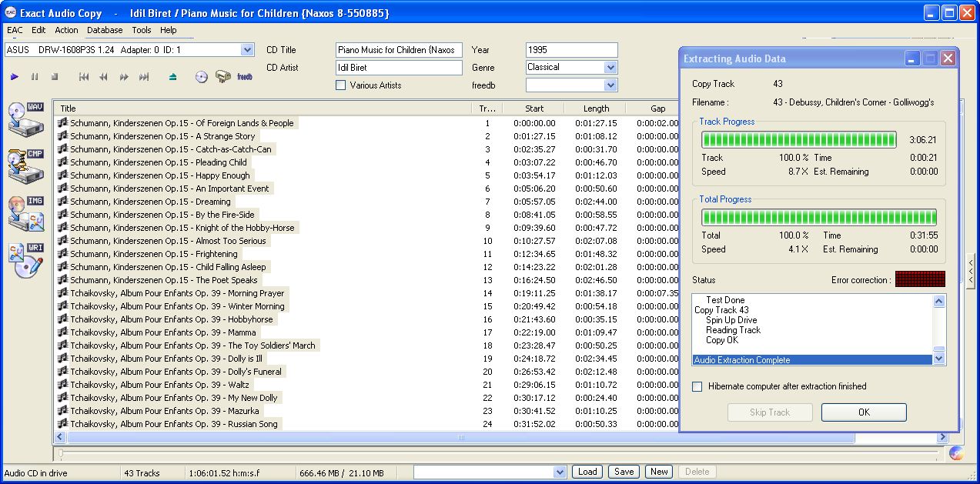This screenshot has width=980, height=484.
Task: Click the colored disc icon at bottom right
Action: (956, 453)
